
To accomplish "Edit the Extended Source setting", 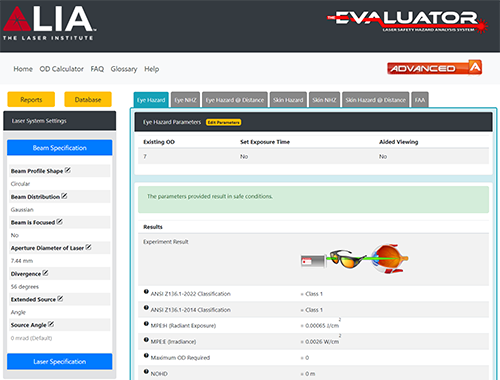I will [x=60, y=299].
